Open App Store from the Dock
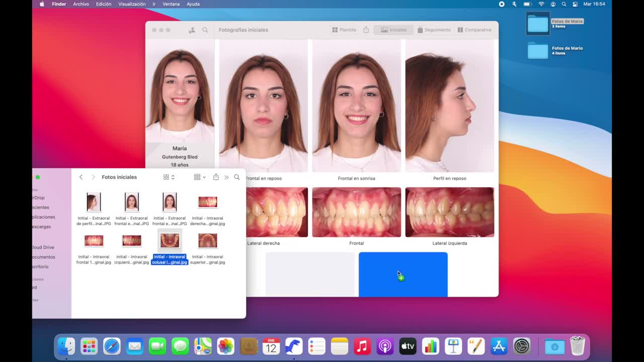Viewport: 644px width, 362px height. 499,346
